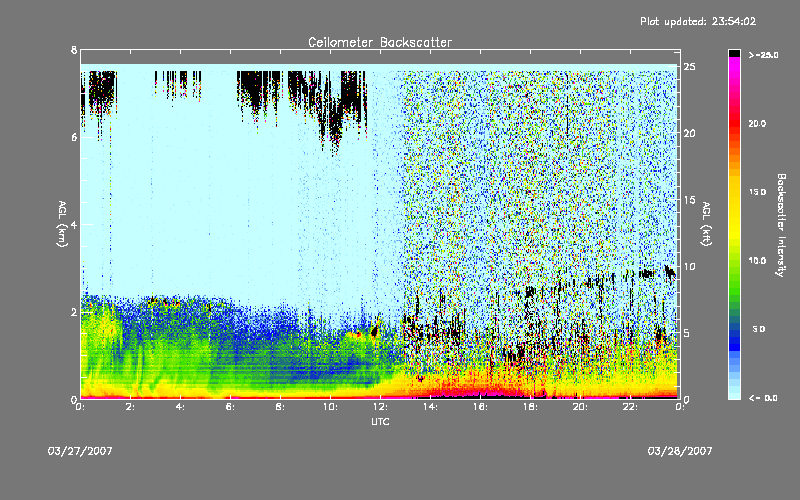The height and width of the screenshot is (500, 800).
Task: Click the 8 tick on the km axis
Action: 74,50
